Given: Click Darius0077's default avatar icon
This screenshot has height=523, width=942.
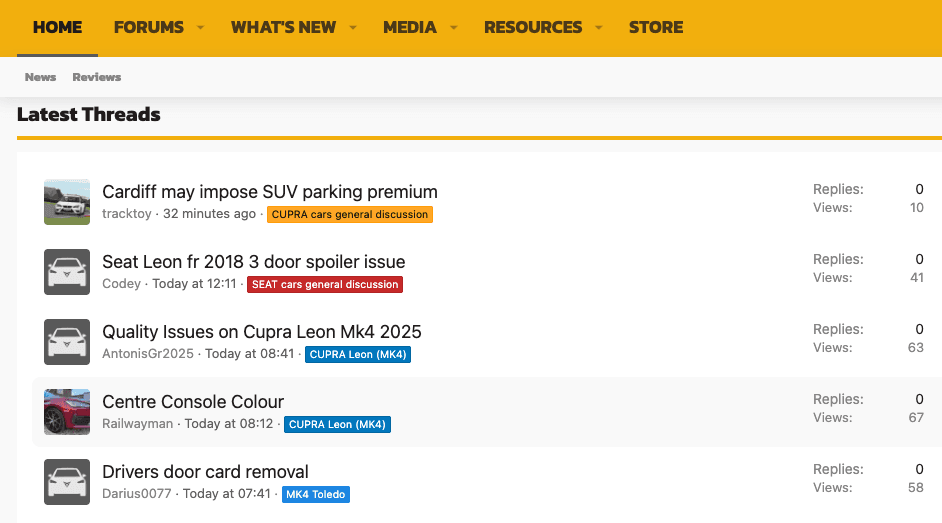Looking at the screenshot, I should 67,482.
